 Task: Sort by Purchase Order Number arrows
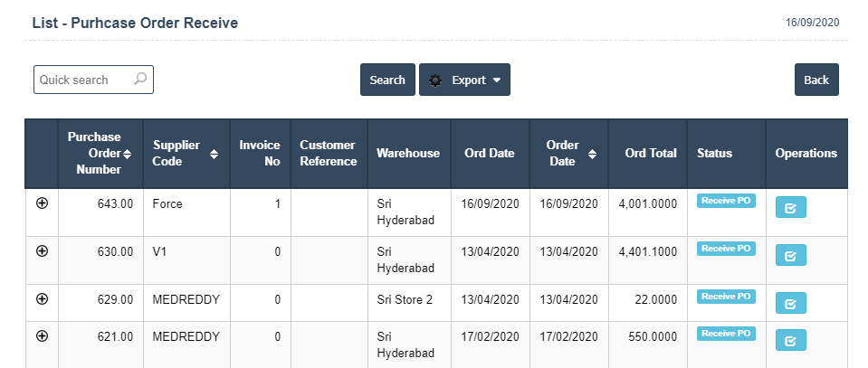point(128,154)
